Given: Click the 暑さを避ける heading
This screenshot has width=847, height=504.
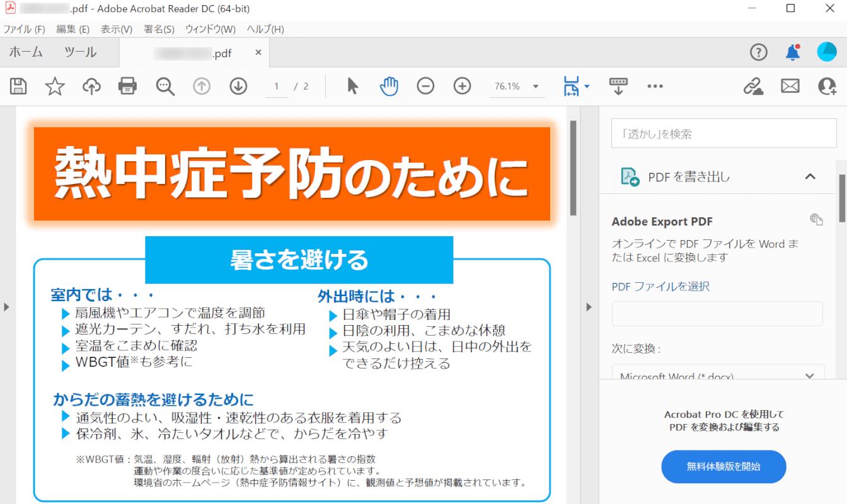Looking at the screenshot, I should pos(299,260).
